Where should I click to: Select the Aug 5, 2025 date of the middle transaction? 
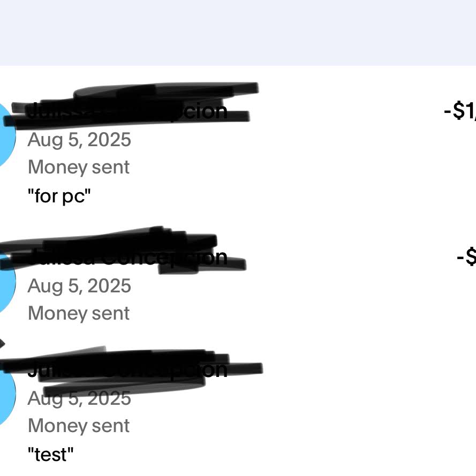click(x=79, y=286)
